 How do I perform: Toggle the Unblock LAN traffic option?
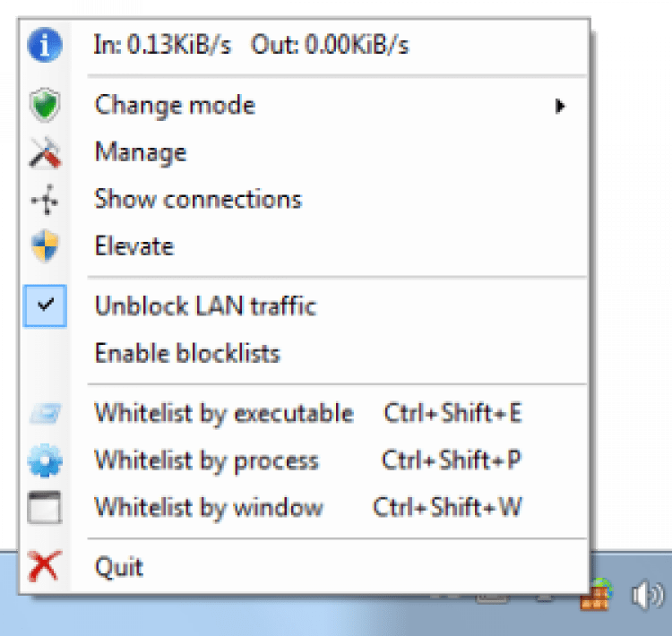pos(205,306)
